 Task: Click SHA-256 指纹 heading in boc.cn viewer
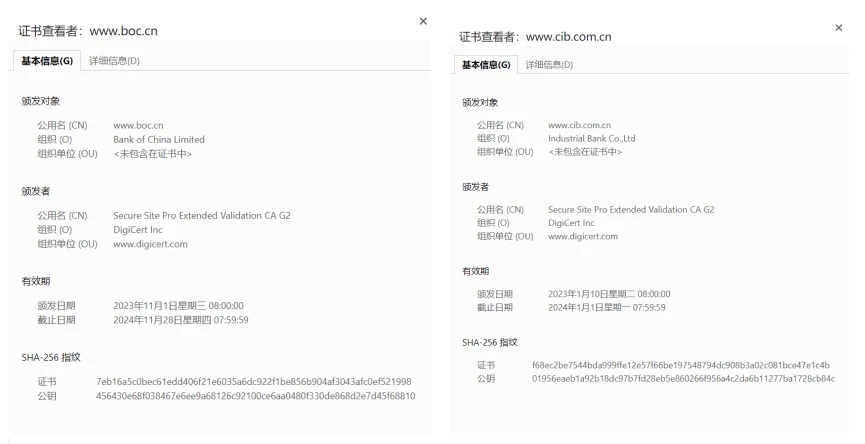click(51, 357)
